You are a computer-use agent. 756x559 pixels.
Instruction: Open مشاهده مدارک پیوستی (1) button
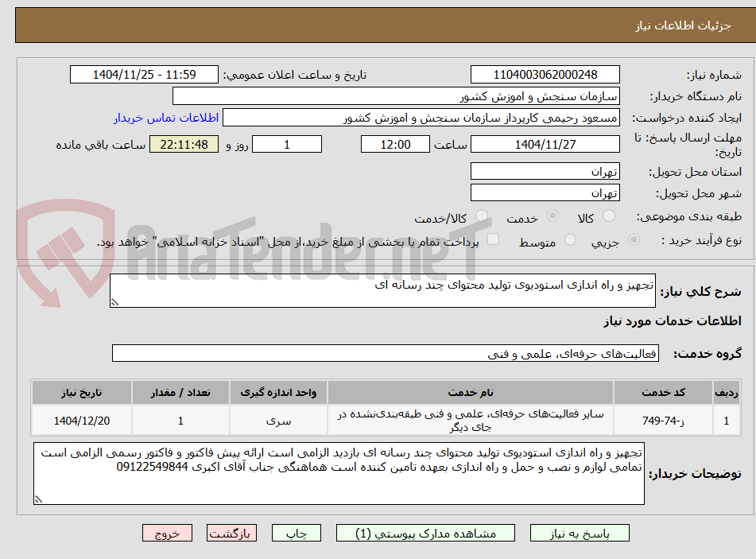click(425, 534)
